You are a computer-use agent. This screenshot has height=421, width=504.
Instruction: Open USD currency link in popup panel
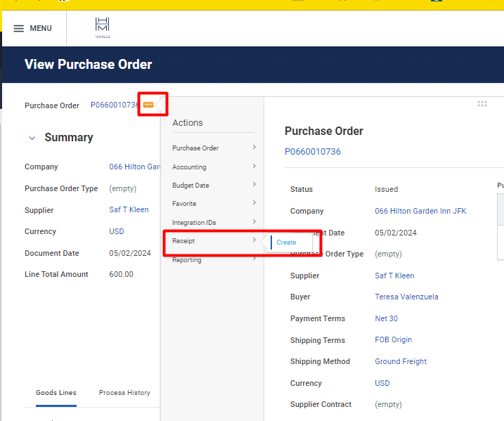click(382, 383)
